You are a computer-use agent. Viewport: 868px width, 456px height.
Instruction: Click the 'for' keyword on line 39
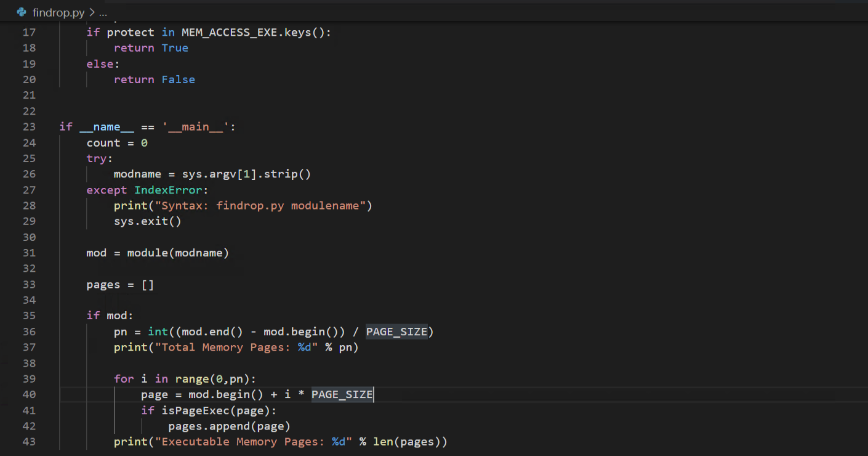[124, 379]
